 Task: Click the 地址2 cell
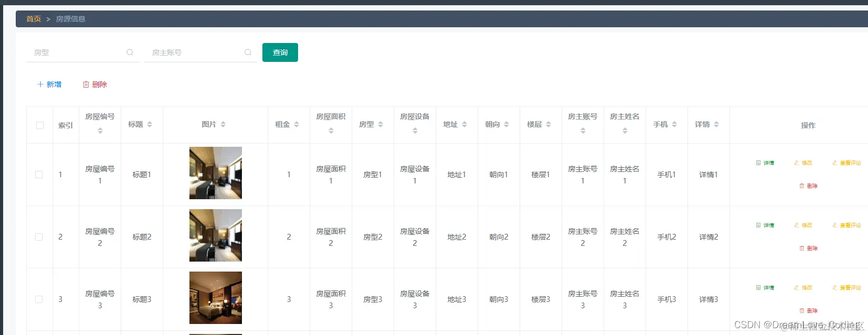(457, 237)
